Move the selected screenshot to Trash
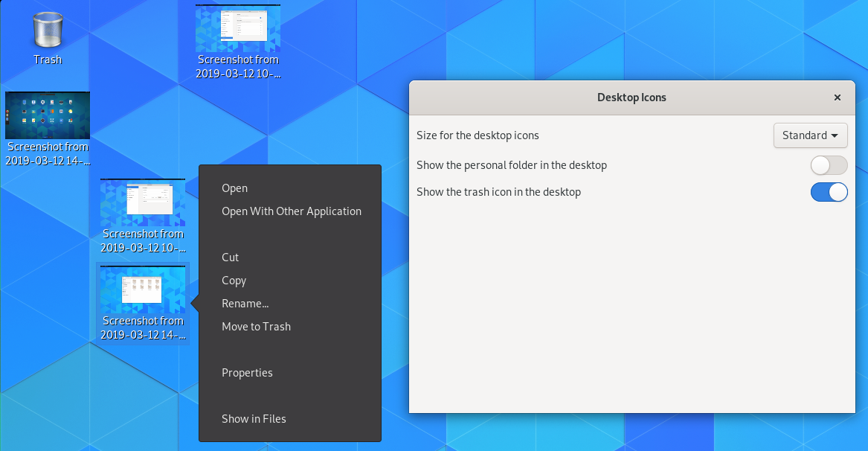Image resolution: width=868 pixels, height=451 pixels. click(256, 327)
